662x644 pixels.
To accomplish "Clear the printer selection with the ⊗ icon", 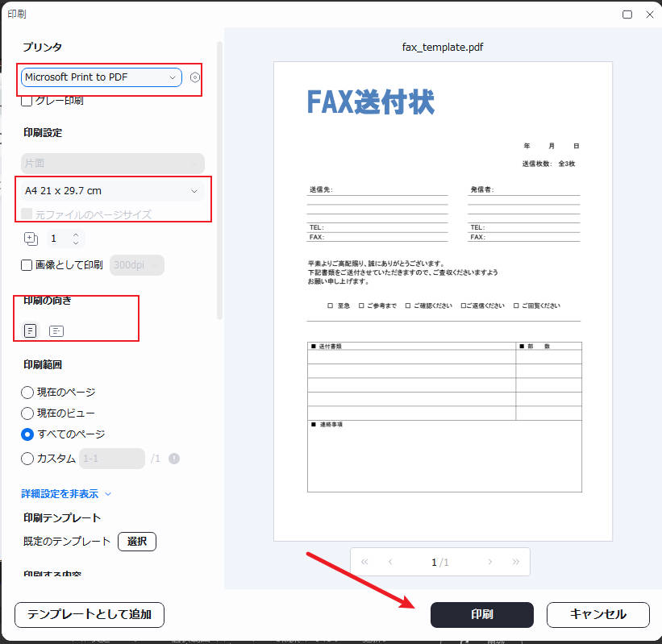I will 194,77.
